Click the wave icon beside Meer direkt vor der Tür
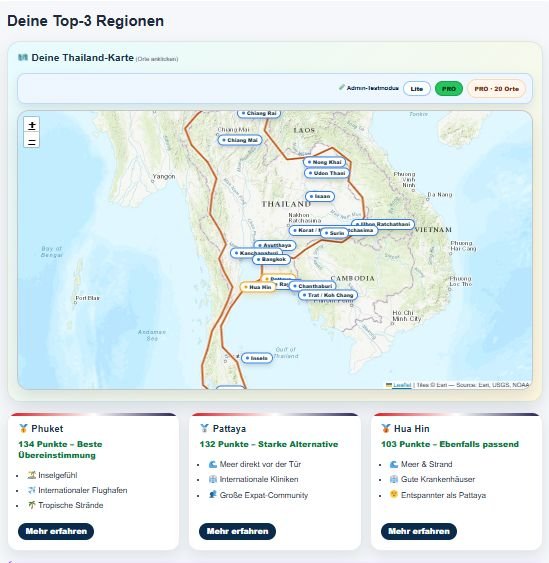549x563 pixels. click(x=213, y=464)
